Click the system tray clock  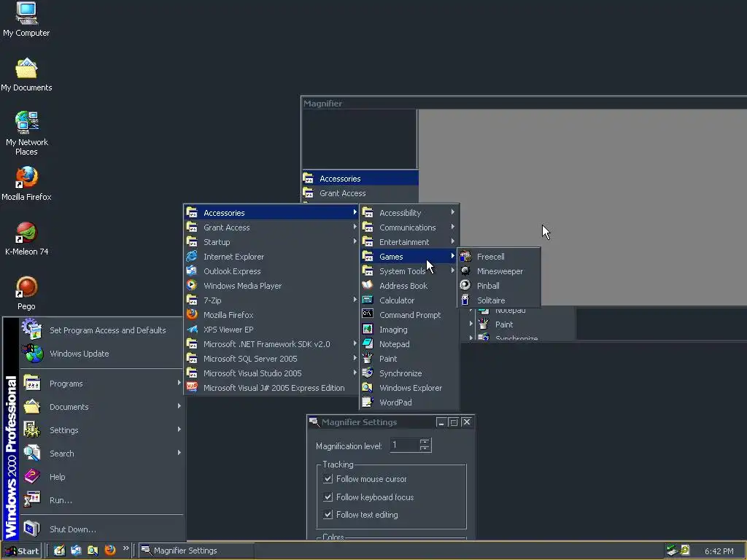coord(719,551)
